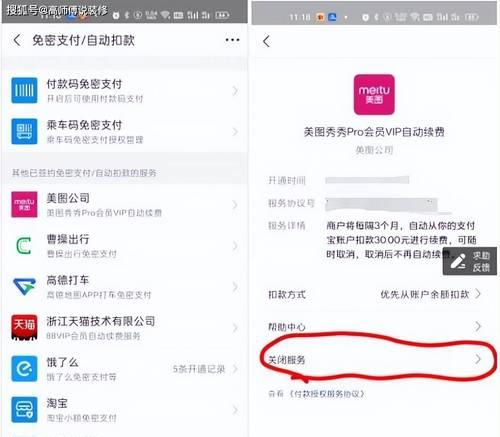Tap 服务详情 description text about 30.00元
500x437 pixels.
coord(401,240)
